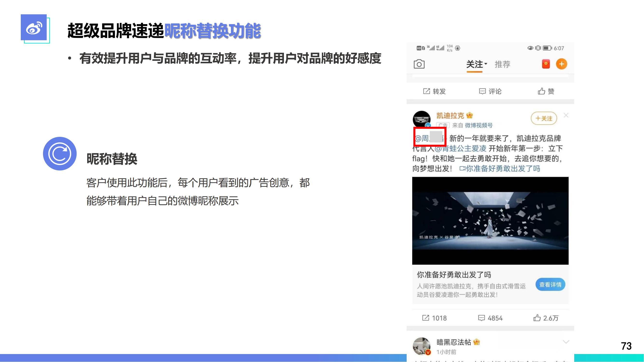Screen dimensions: 644x362
Task: Switch to the 推荐 tab
Action: click(x=502, y=64)
